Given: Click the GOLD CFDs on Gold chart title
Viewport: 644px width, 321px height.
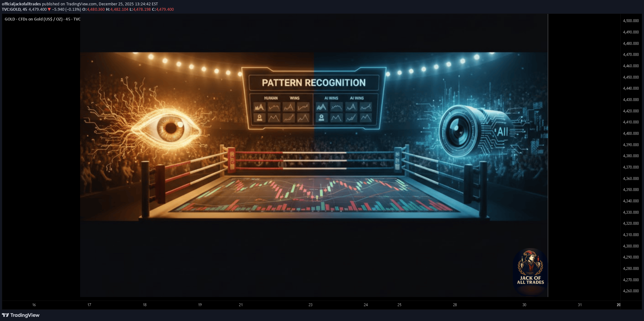Looking at the screenshot, I should coord(42,19).
